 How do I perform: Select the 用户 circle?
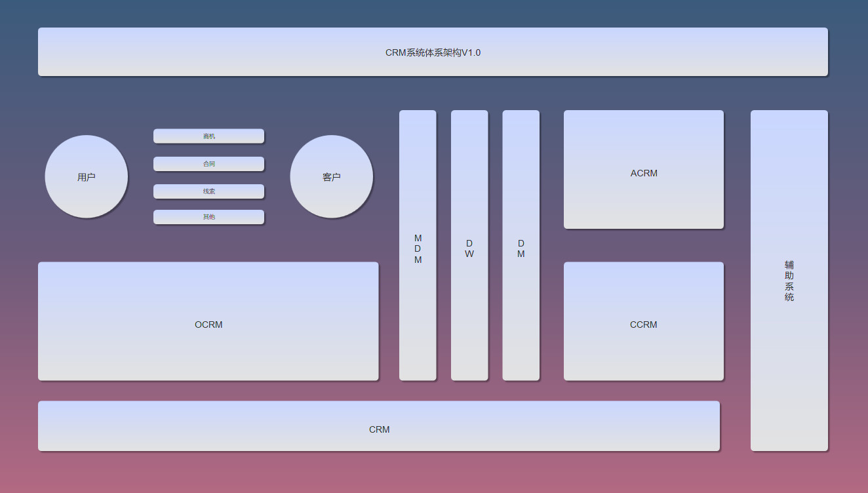click(87, 176)
